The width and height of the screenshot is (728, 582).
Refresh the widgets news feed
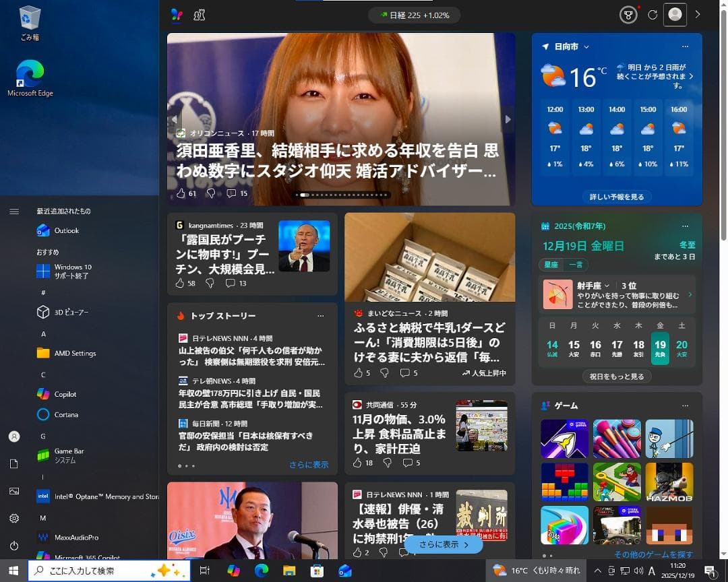652,14
